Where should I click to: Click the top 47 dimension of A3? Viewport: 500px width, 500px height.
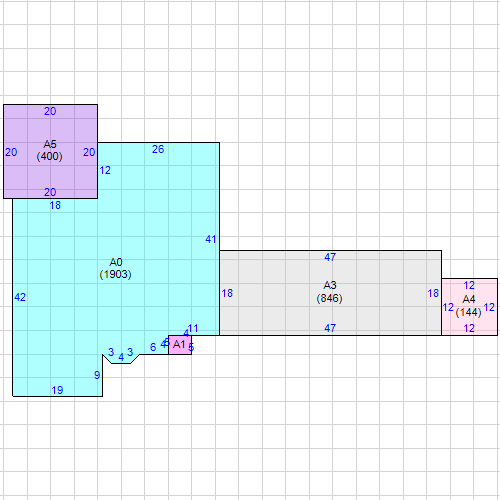[x=330, y=257]
